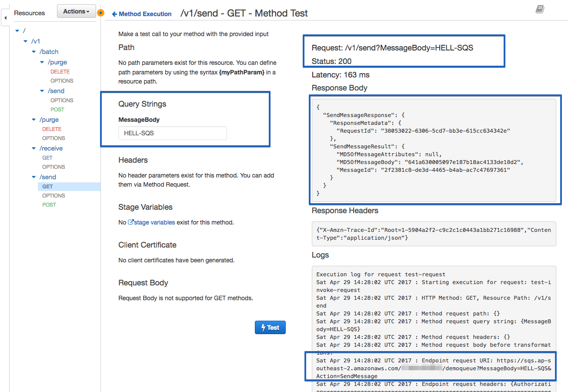Run the method with Test button

coord(270,328)
